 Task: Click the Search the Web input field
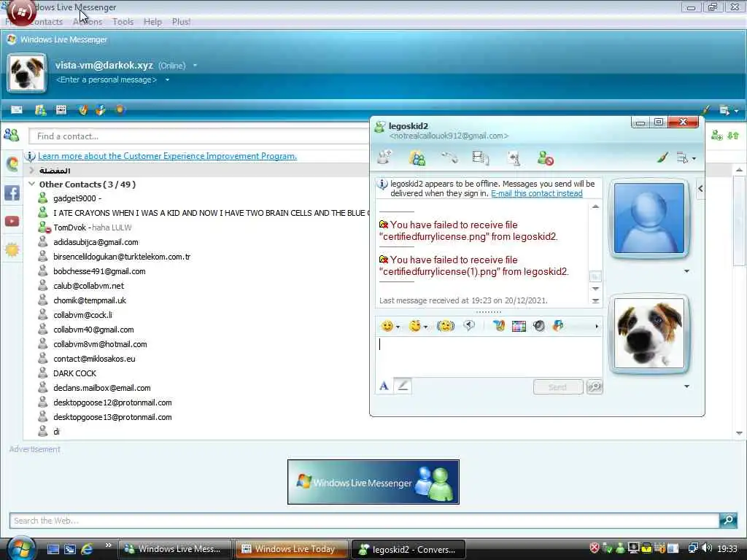click(365, 521)
